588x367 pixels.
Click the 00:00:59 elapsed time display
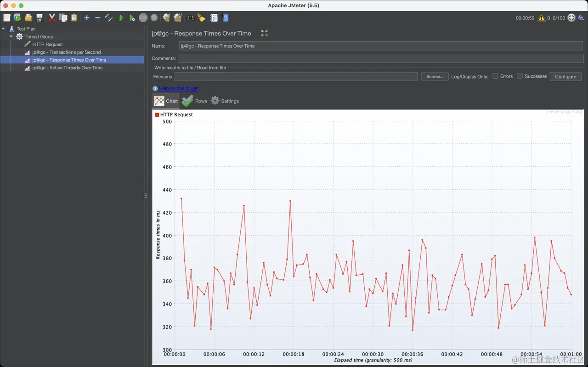pyautogui.click(x=525, y=18)
